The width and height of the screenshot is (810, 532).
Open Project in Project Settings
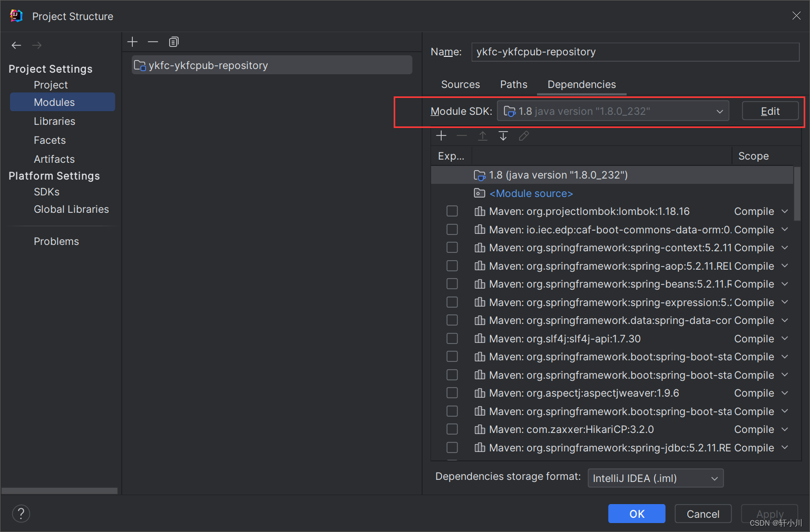coord(51,85)
